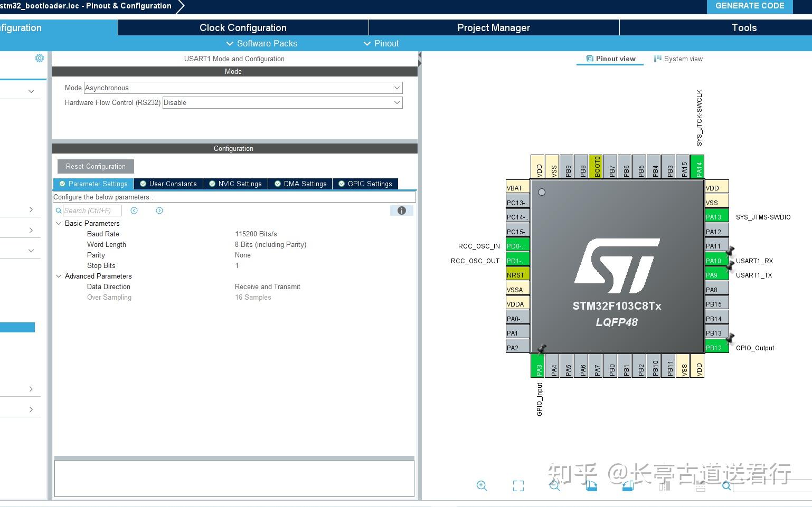Go to the next search result arrow
Viewport: 812px width, 507px height.
(159, 211)
